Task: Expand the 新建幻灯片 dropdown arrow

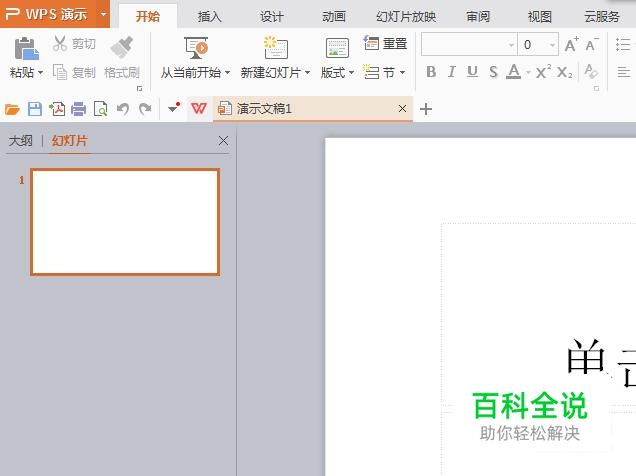Action: click(x=307, y=73)
